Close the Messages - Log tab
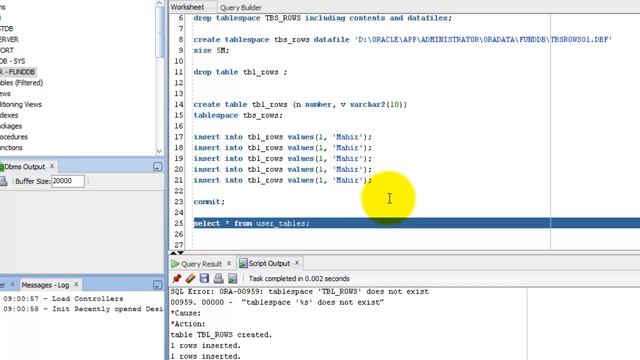 76,284
